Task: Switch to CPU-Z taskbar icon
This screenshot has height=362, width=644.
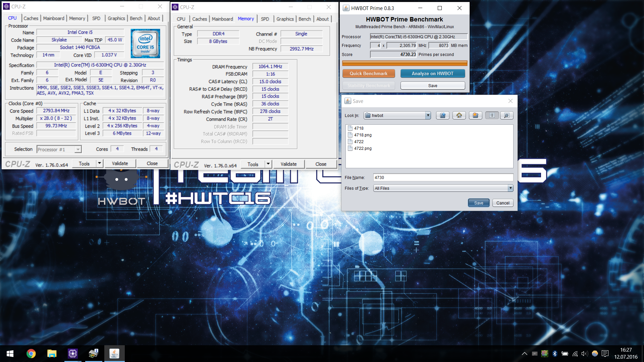Action: coord(72,354)
